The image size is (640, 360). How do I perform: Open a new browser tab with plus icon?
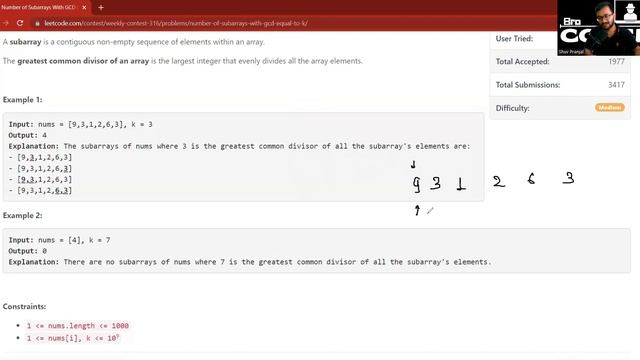coord(101,7)
